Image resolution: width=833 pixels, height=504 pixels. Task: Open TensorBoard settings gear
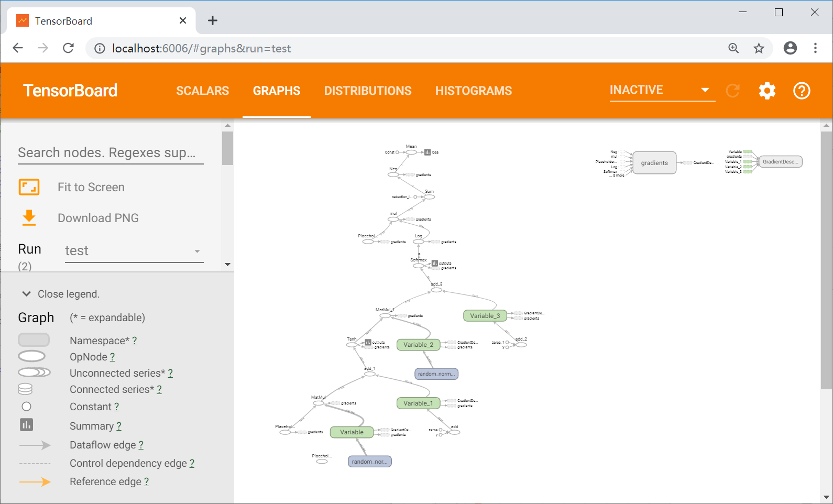767,91
